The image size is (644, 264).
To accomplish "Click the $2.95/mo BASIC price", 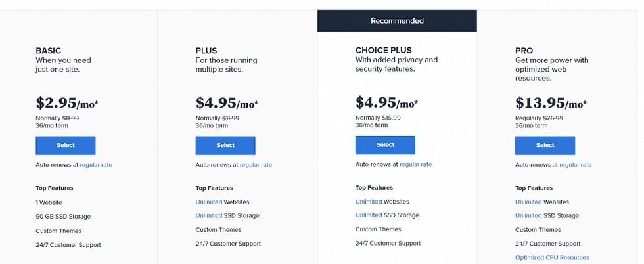I will coord(67,102).
